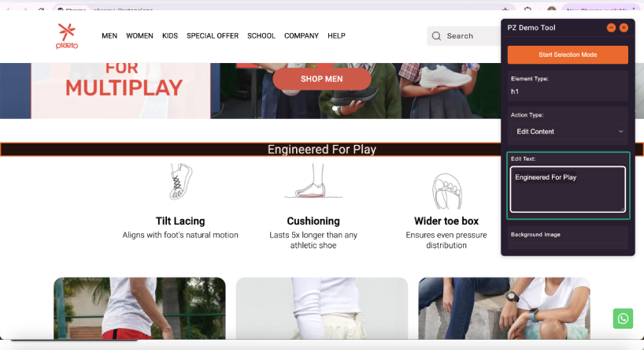
Task: Open the Action Type dropdown
Action: tap(568, 132)
